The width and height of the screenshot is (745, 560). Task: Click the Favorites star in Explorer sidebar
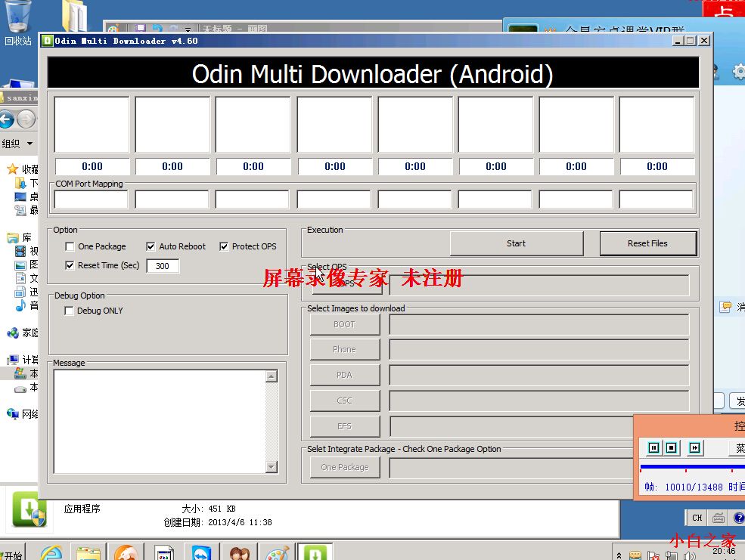[x=12, y=169]
